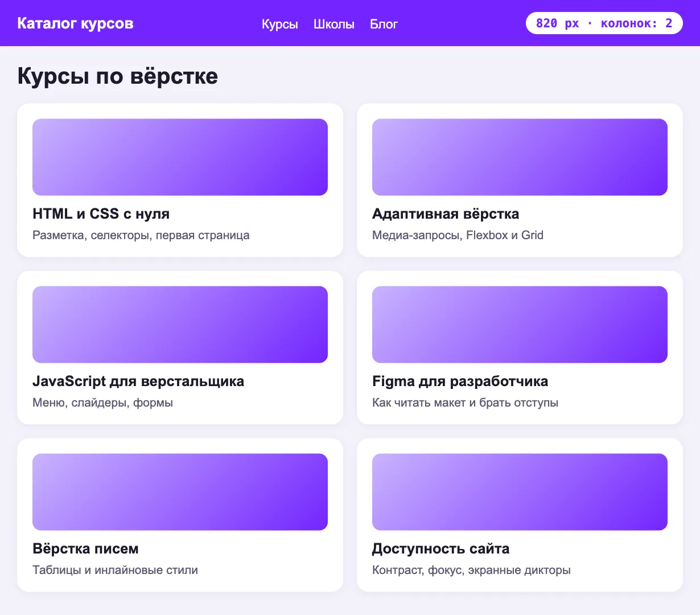Click the "Каталог курсов" site logo

(75, 23)
